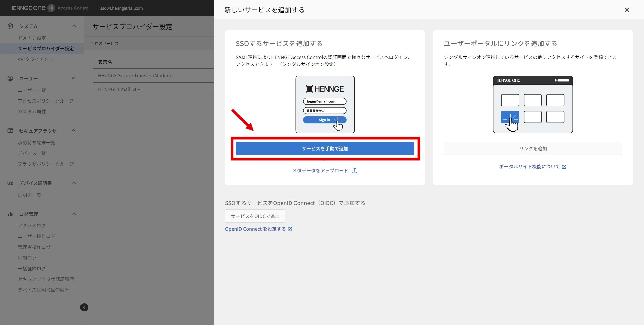
Task: Click the システム gear icon in sidebar
Action: click(10, 26)
